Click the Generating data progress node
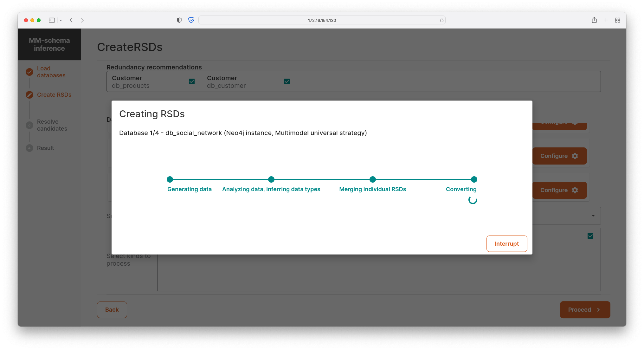 (170, 179)
